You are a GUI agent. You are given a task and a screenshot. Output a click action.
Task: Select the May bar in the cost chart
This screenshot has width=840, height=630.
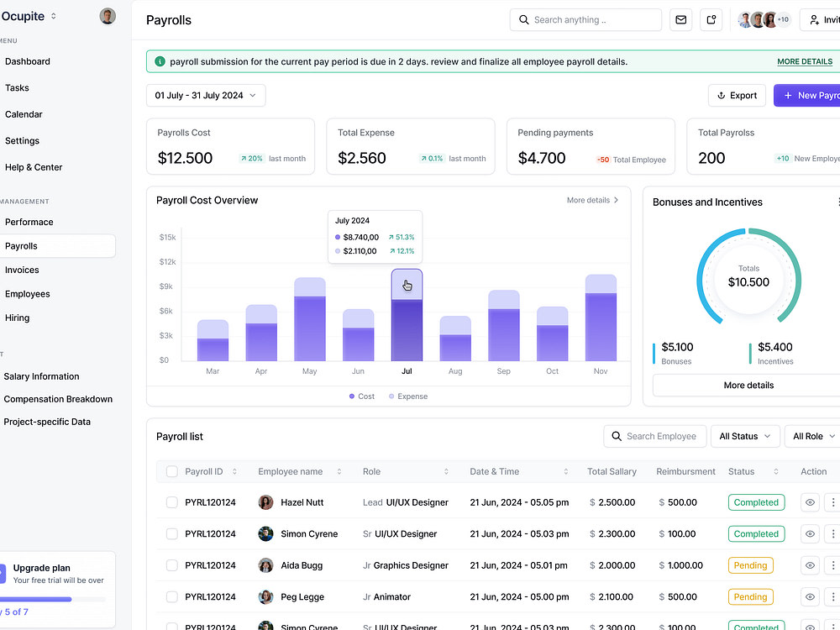[310, 319]
